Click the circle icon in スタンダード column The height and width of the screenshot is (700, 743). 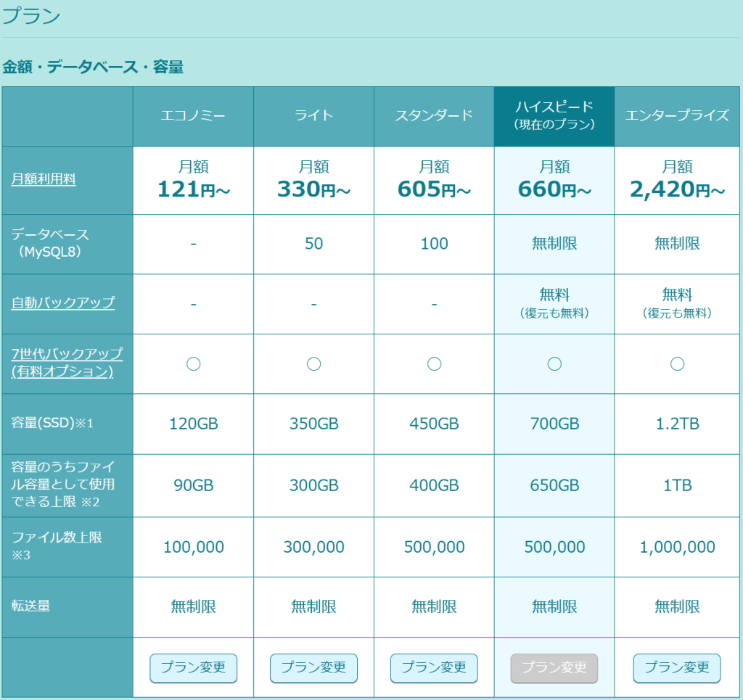(x=434, y=364)
